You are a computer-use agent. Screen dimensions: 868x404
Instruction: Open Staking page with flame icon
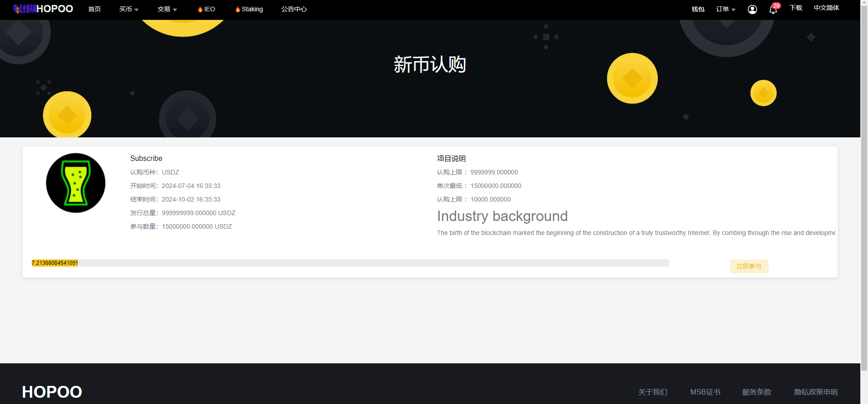coord(249,9)
